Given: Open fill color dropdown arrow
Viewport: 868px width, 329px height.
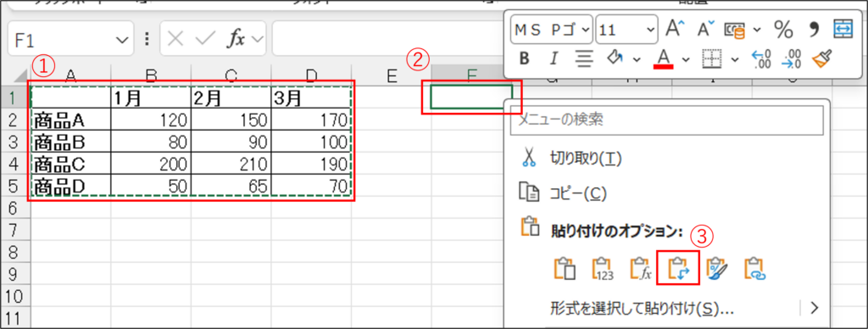Looking at the screenshot, I should (x=637, y=59).
